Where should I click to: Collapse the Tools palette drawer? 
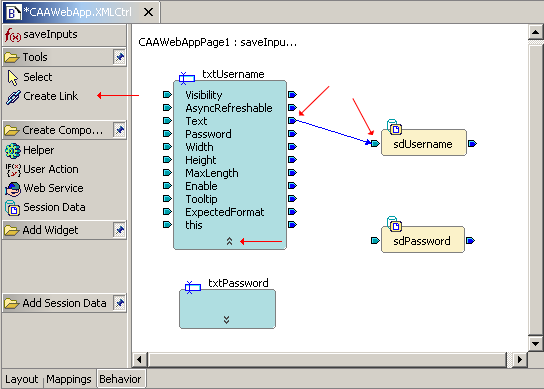pos(58,57)
